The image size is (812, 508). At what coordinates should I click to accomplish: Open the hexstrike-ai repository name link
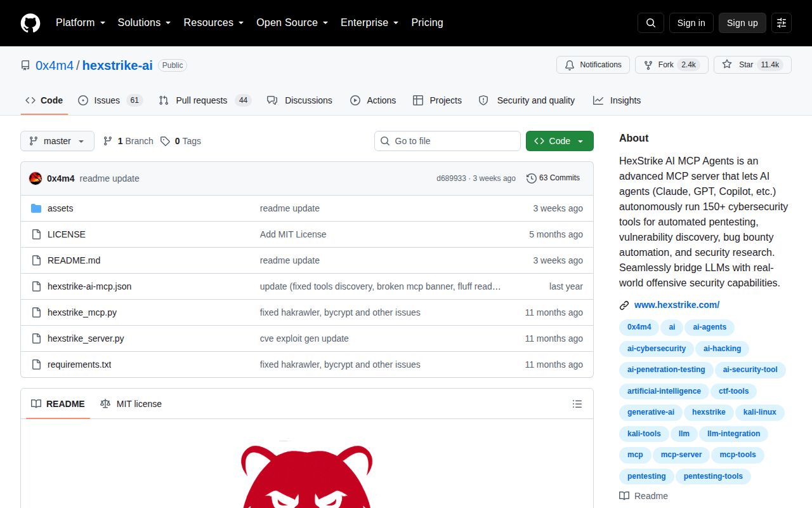coord(117,65)
